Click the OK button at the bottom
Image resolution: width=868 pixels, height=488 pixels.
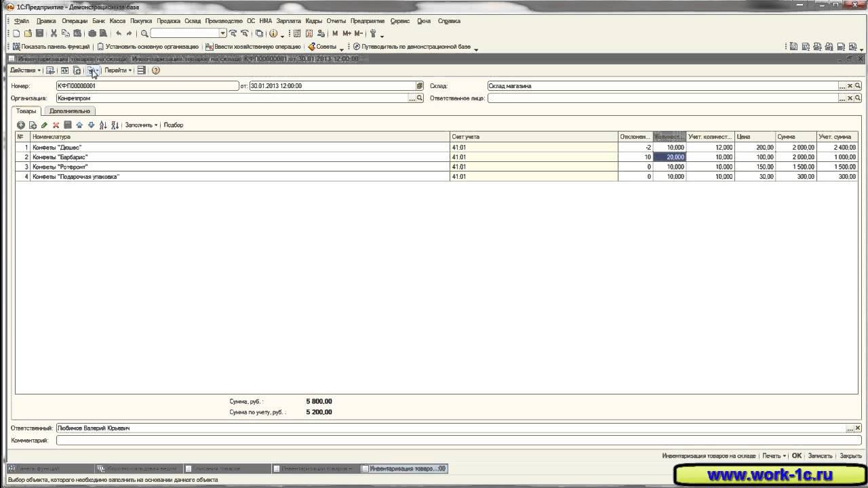(797, 456)
